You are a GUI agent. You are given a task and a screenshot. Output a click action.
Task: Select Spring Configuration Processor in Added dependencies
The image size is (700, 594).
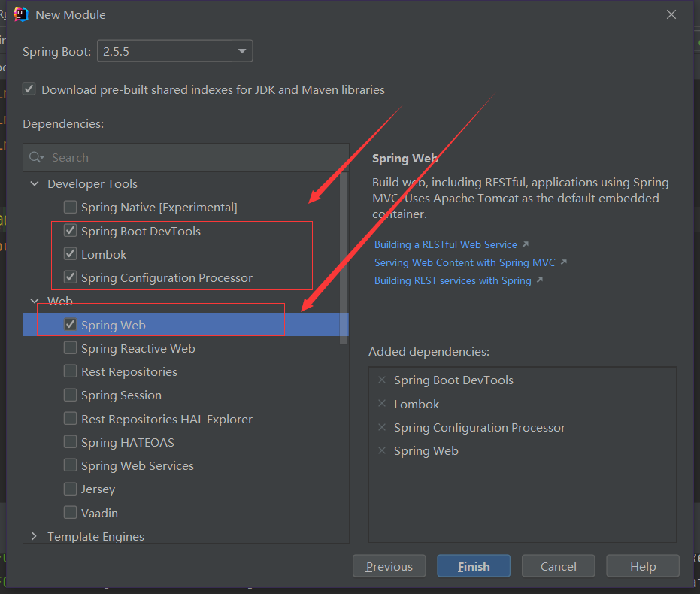point(480,428)
